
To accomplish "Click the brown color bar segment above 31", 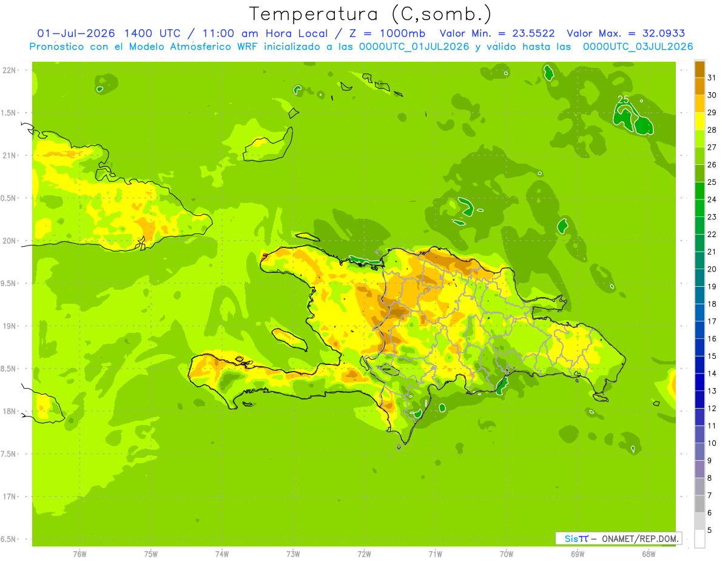I will (x=699, y=69).
